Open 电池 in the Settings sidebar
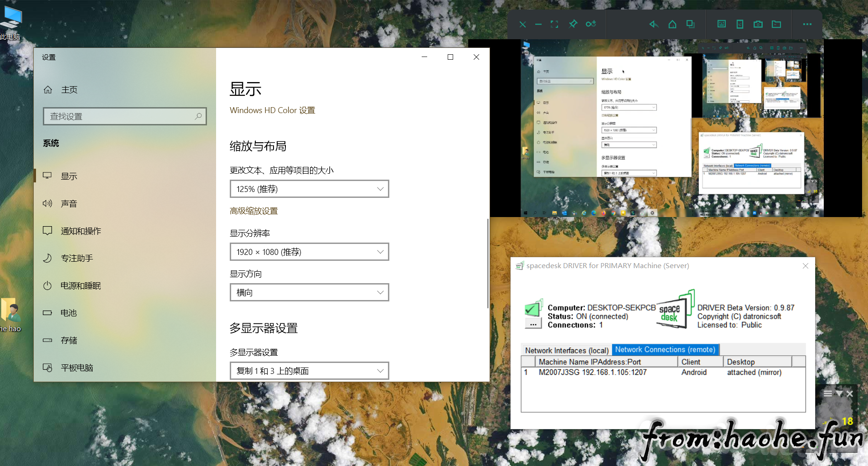Viewport: 868px width, 466px height. 124,313
